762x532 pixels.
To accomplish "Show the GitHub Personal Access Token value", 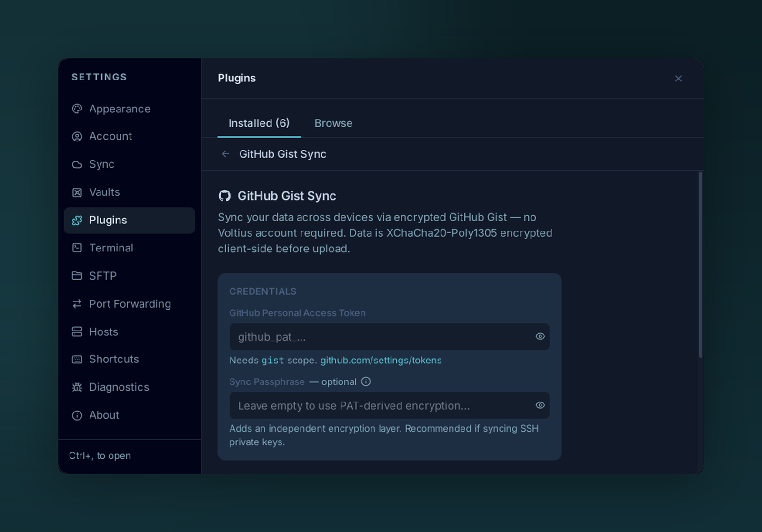I will (x=540, y=336).
